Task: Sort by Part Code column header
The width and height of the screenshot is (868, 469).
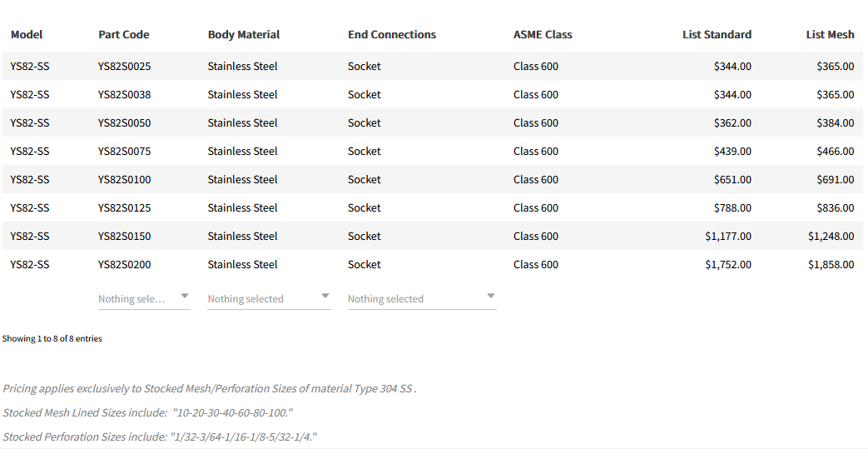Action: [124, 35]
